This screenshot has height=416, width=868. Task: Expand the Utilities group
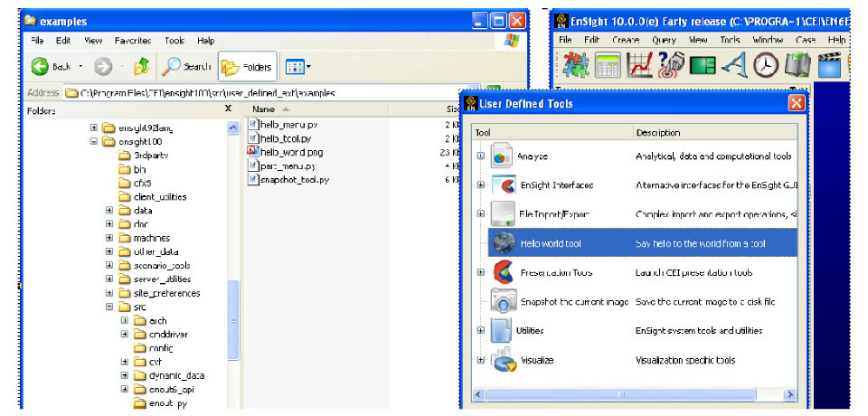point(480,330)
